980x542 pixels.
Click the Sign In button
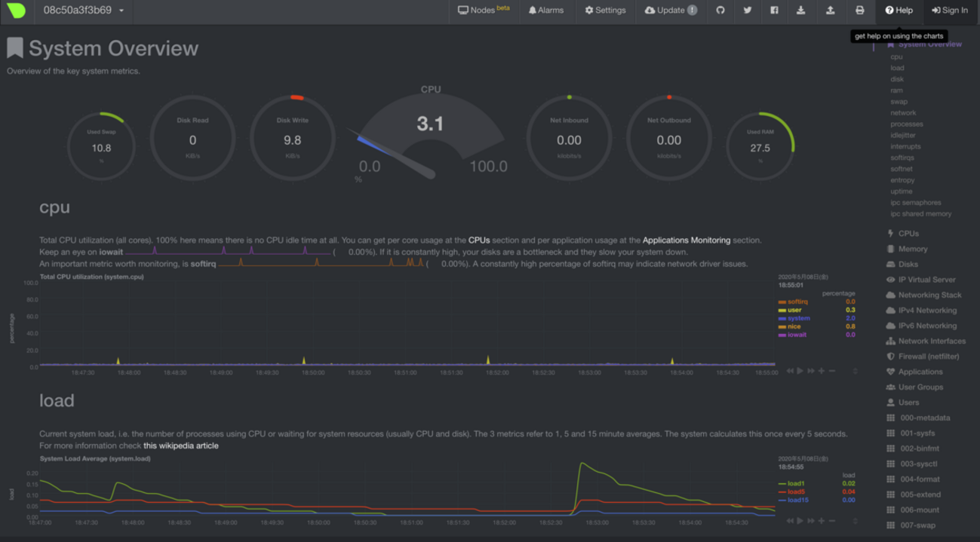[949, 11]
